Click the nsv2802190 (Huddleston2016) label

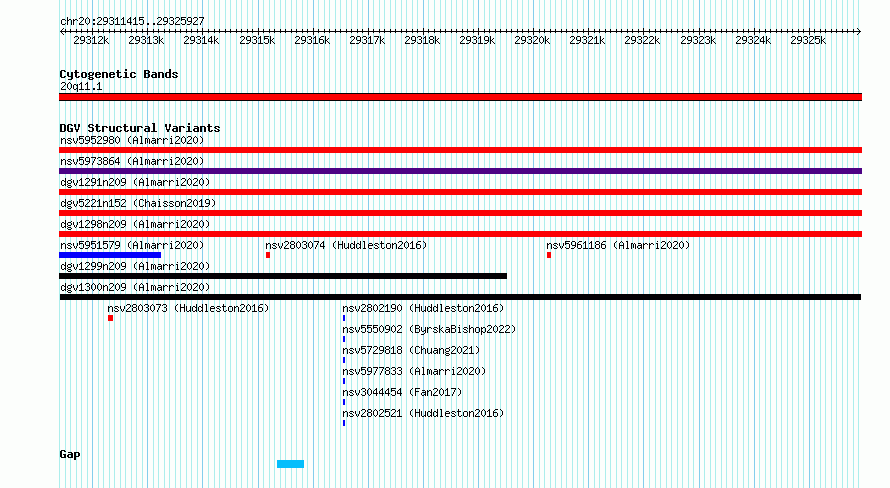point(423,308)
